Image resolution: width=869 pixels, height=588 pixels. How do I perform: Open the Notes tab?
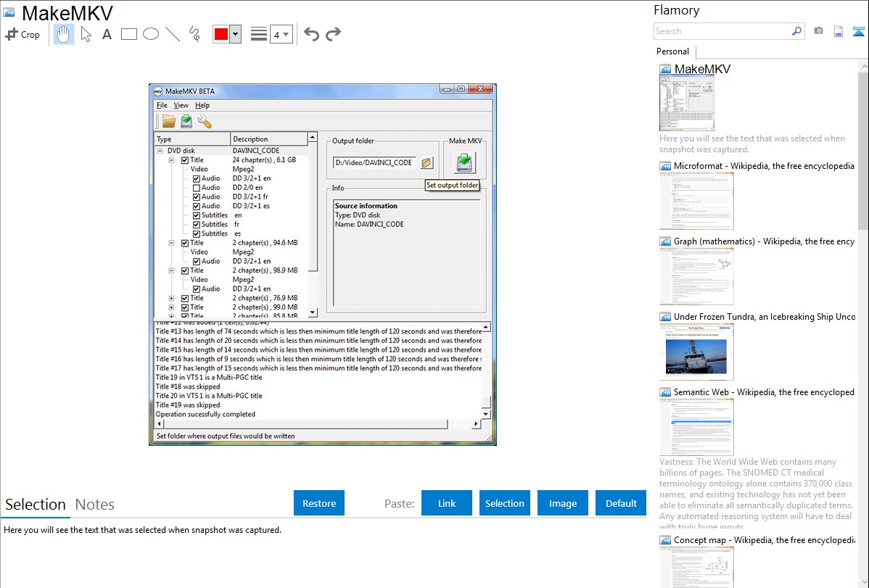point(95,505)
